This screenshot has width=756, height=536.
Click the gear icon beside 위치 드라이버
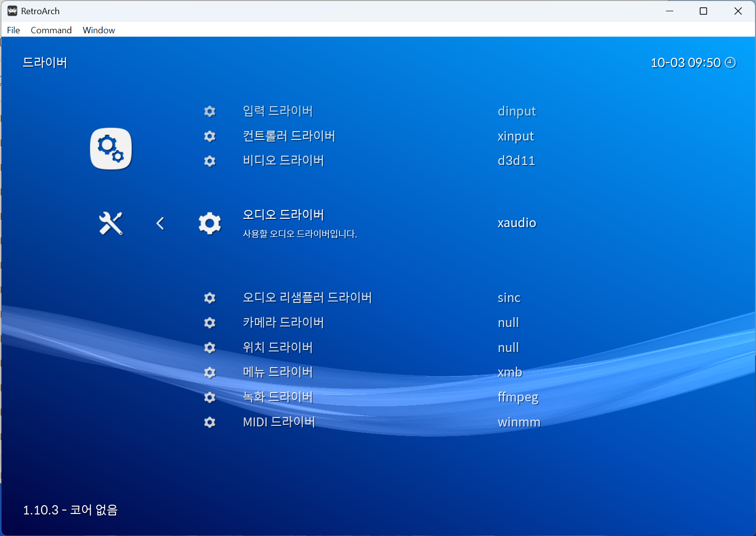coord(210,348)
